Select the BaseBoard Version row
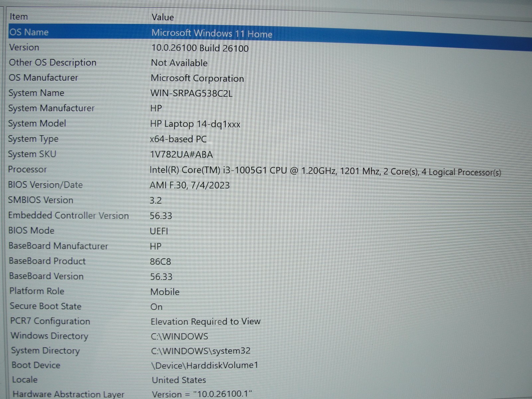This screenshot has height=399, width=532. (x=46, y=276)
